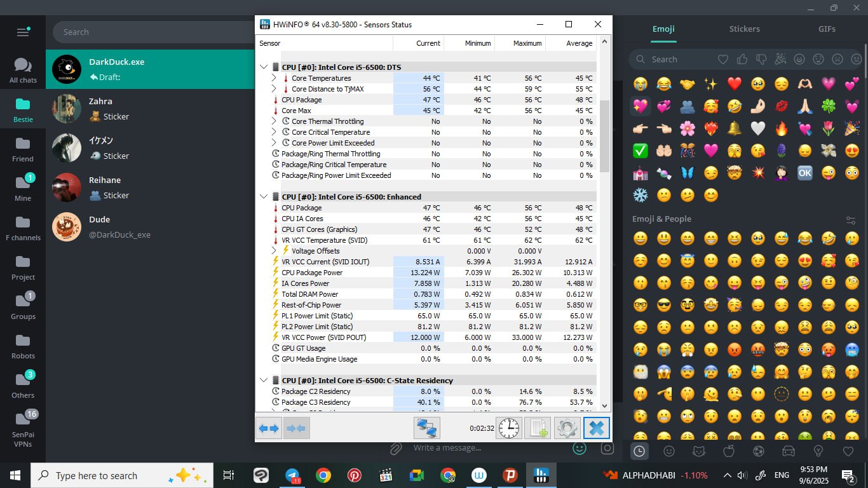868x488 pixels.
Task: Click the expand columns blue arrows button
Action: [x=269, y=428]
